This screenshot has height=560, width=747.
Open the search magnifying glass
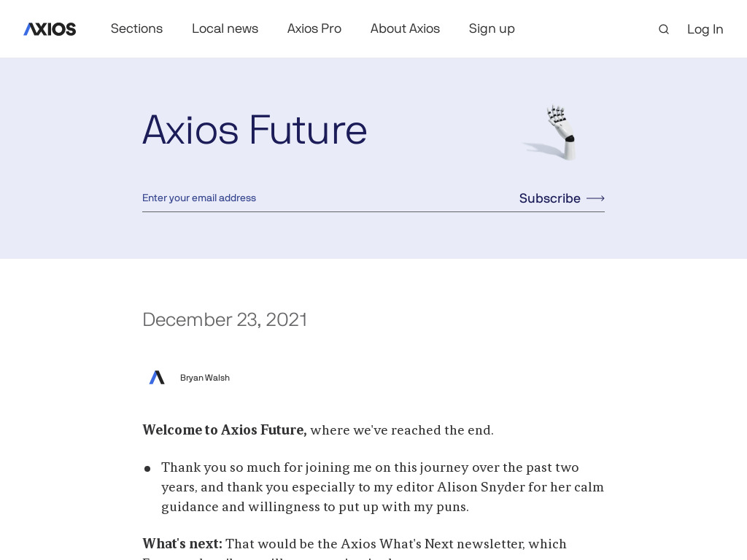(663, 29)
